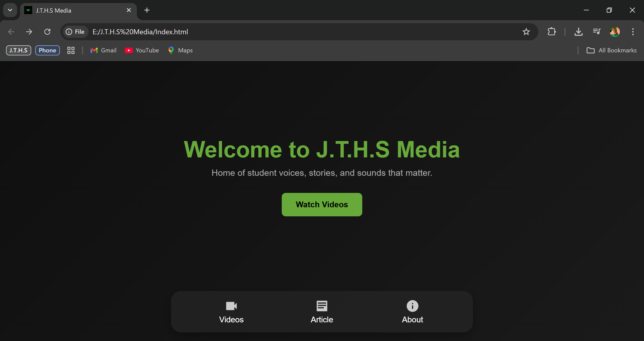The width and height of the screenshot is (644, 341).
Task: Click the About info icon
Action: (412, 306)
